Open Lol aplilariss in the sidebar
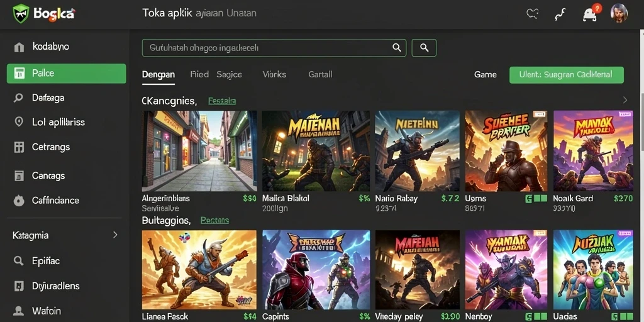The image size is (644, 322). click(58, 122)
